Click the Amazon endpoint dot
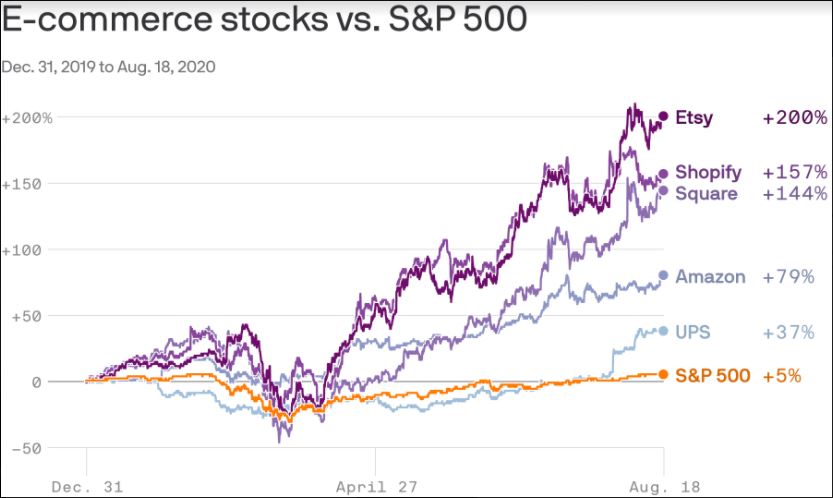Screen dimensions: 833x498 pos(663,275)
